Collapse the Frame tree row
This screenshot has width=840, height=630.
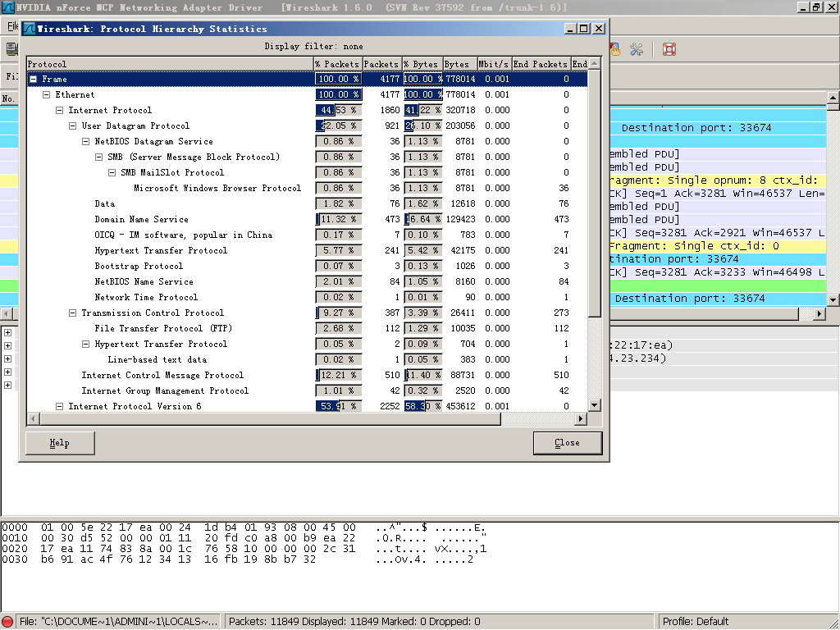click(34, 80)
